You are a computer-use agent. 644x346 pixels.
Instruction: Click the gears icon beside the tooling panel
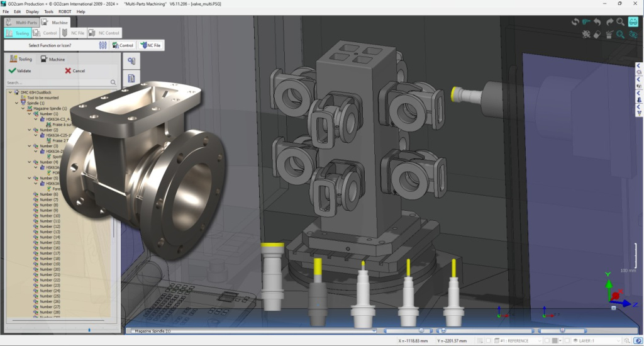click(x=131, y=61)
